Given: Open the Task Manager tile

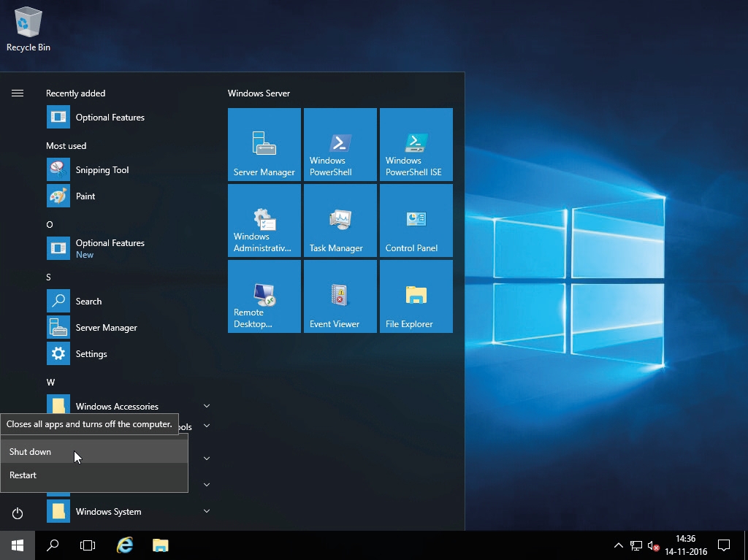Looking at the screenshot, I should [x=340, y=220].
